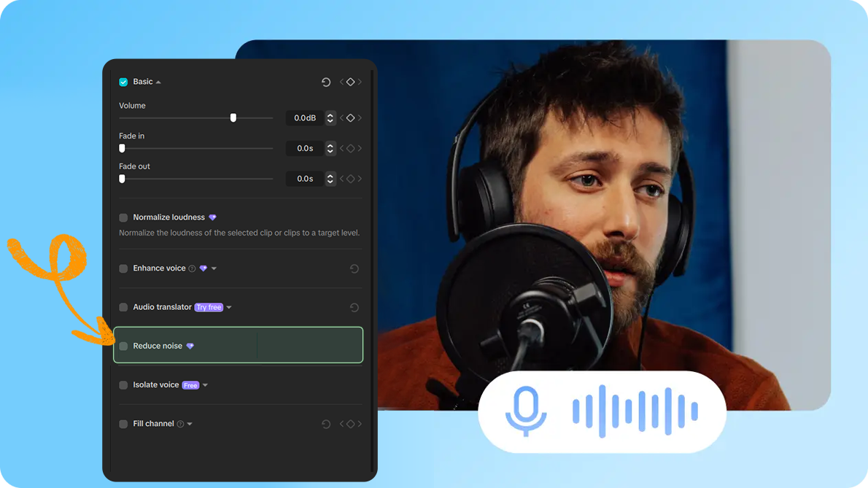Viewport: 868px width, 488px height.
Task: Expand the Isolate voice options
Action: 205,385
